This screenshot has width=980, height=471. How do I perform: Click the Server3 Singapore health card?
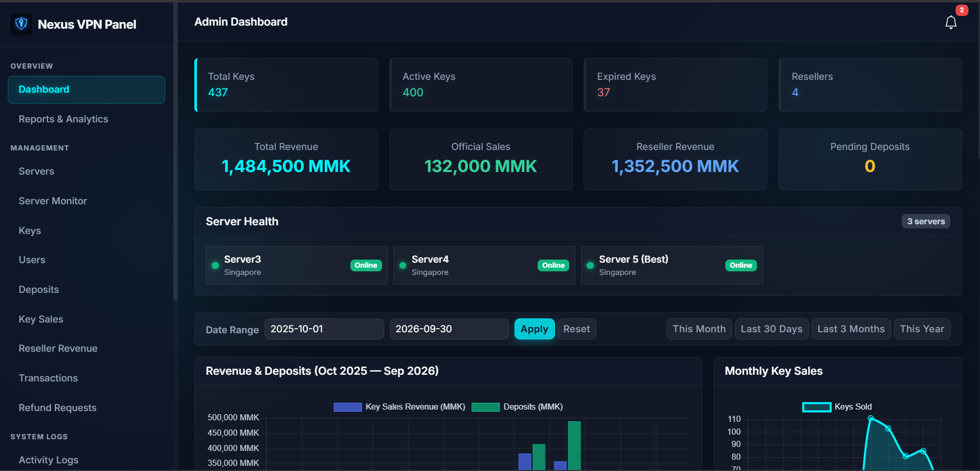297,266
